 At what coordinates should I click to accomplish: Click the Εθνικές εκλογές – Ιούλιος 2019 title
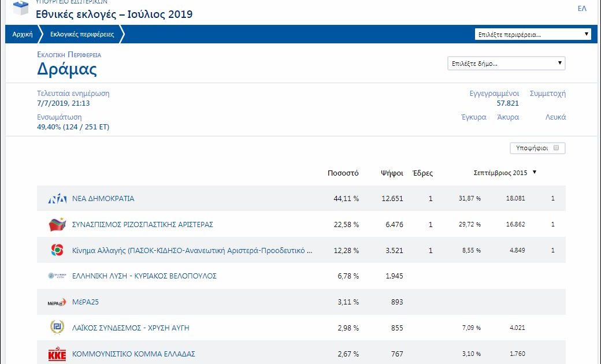click(114, 14)
